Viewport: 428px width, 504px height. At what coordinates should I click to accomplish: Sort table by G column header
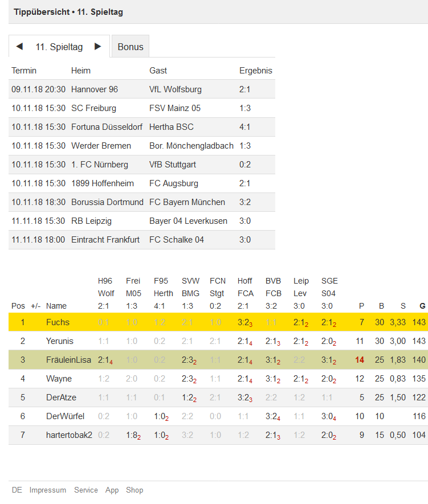(422, 306)
